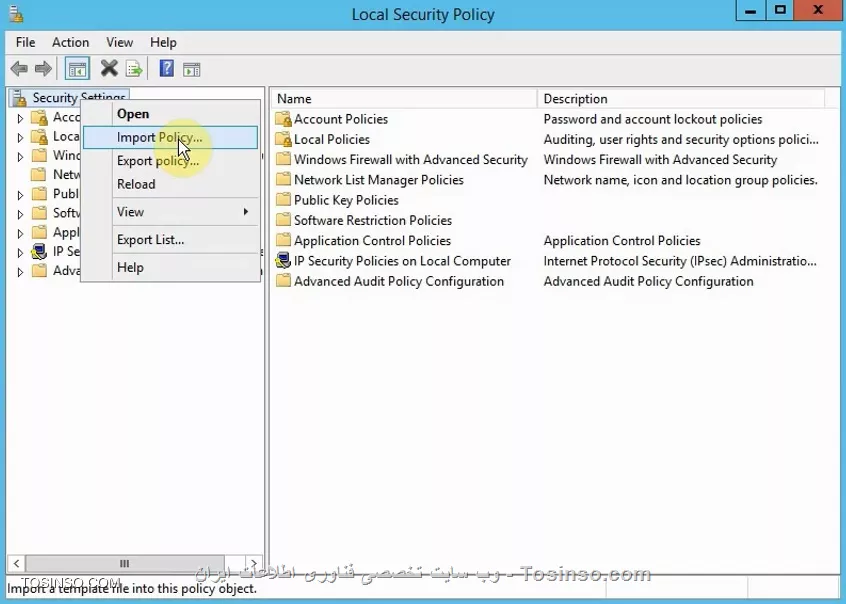Image resolution: width=846 pixels, height=604 pixels.
Task: Select Local Policies row name
Action: click(331, 139)
